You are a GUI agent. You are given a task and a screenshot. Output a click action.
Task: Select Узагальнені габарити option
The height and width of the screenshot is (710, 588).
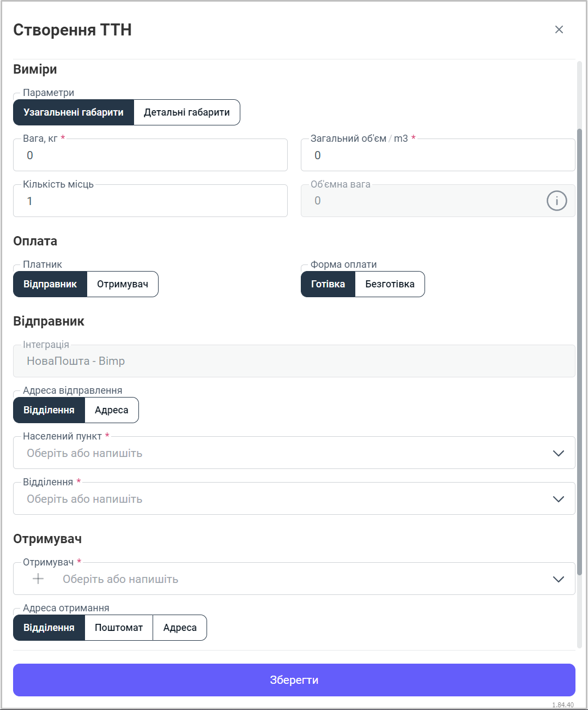[74, 112]
